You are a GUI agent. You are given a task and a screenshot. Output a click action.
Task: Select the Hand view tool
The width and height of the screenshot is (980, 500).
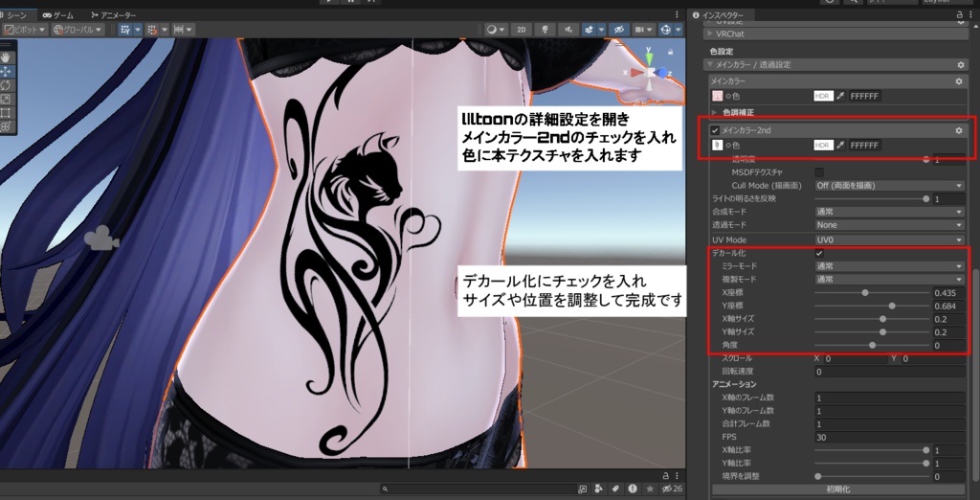tap(7, 58)
